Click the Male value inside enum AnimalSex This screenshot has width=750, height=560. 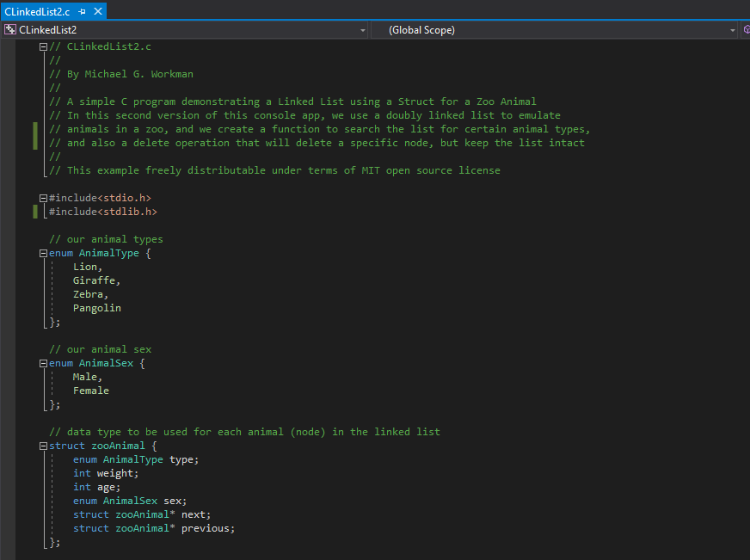point(85,376)
